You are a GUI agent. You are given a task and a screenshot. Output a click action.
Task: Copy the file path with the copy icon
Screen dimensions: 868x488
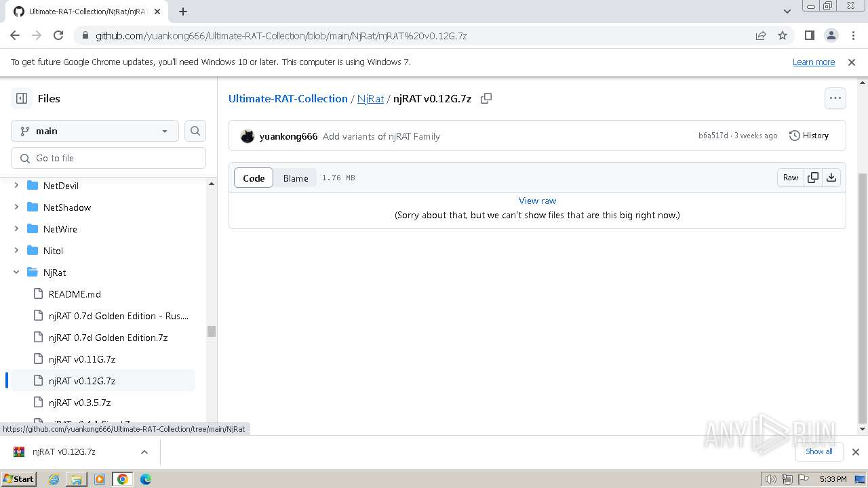pyautogui.click(x=486, y=98)
